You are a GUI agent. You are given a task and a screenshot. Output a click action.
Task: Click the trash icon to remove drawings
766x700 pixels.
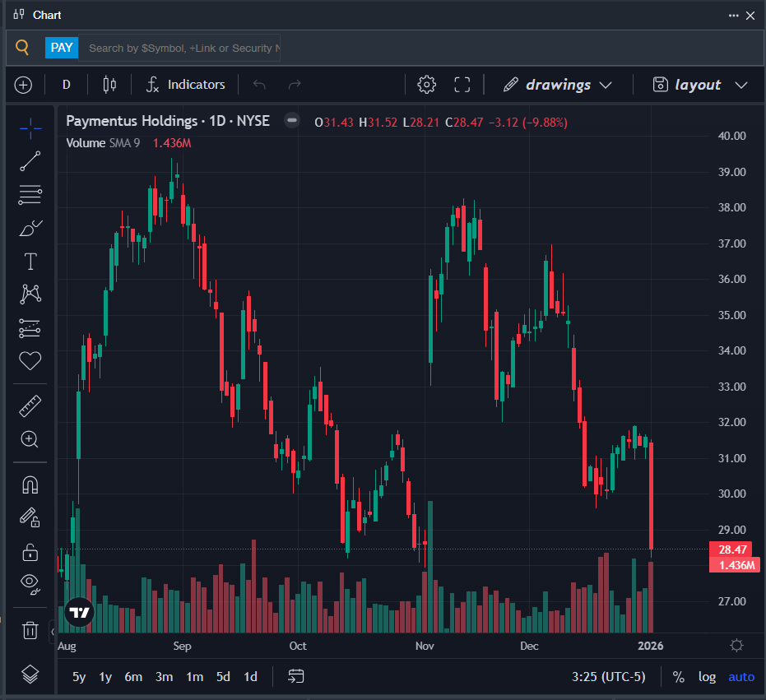pos(30,631)
